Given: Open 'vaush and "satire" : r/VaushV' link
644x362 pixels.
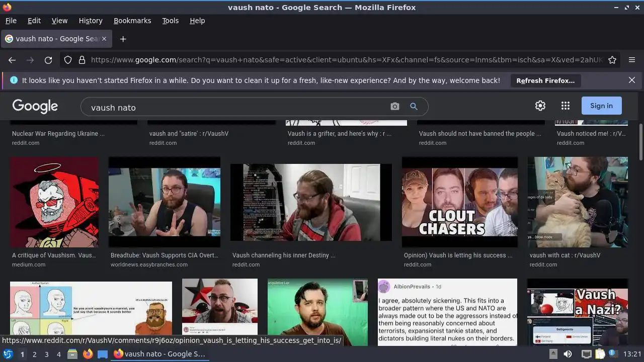Looking at the screenshot, I should point(189,134).
